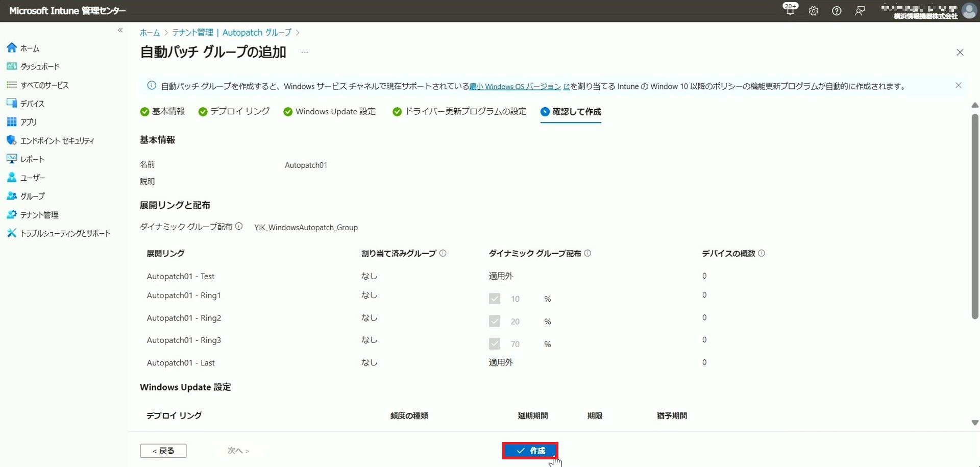Click the 次へ > button

pyautogui.click(x=238, y=451)
